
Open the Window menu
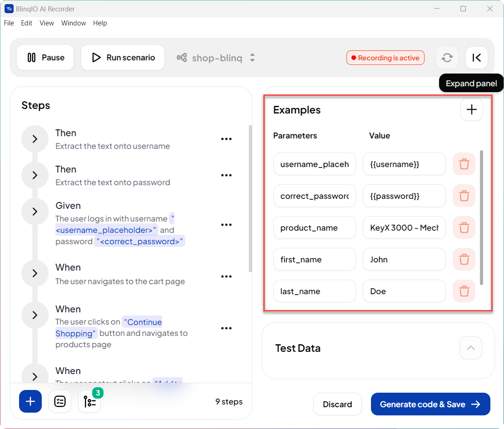[74, 23]
